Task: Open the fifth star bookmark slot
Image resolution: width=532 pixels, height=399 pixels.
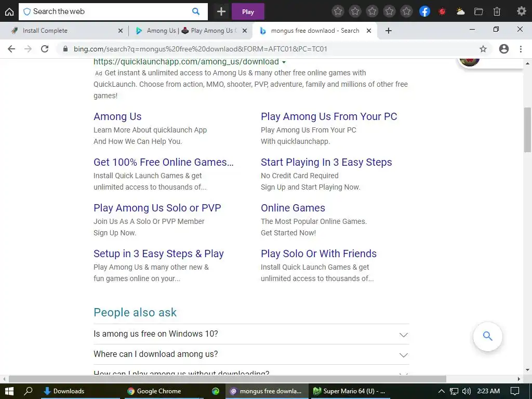Action: [406, 11]
